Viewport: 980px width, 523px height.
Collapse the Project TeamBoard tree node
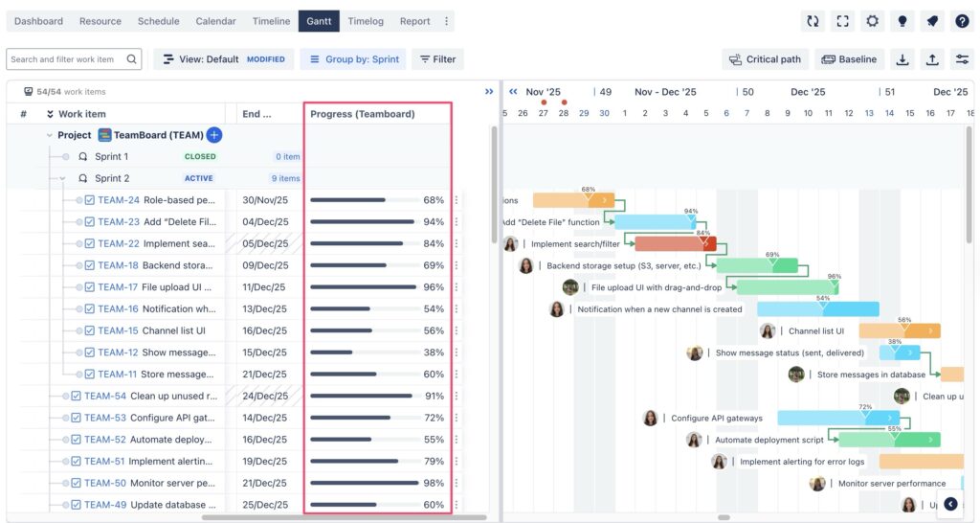pos(50,135)
